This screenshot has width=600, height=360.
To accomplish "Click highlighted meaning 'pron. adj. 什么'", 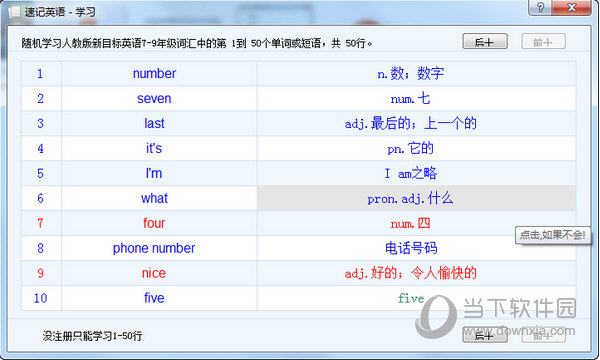I will (x=416, y=198).
